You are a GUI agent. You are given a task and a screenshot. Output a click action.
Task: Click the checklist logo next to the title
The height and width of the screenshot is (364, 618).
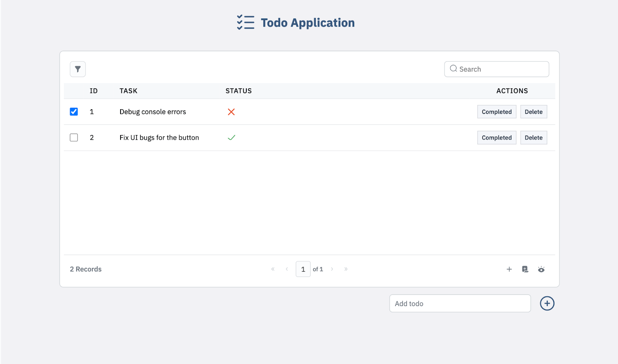point(246,22)
